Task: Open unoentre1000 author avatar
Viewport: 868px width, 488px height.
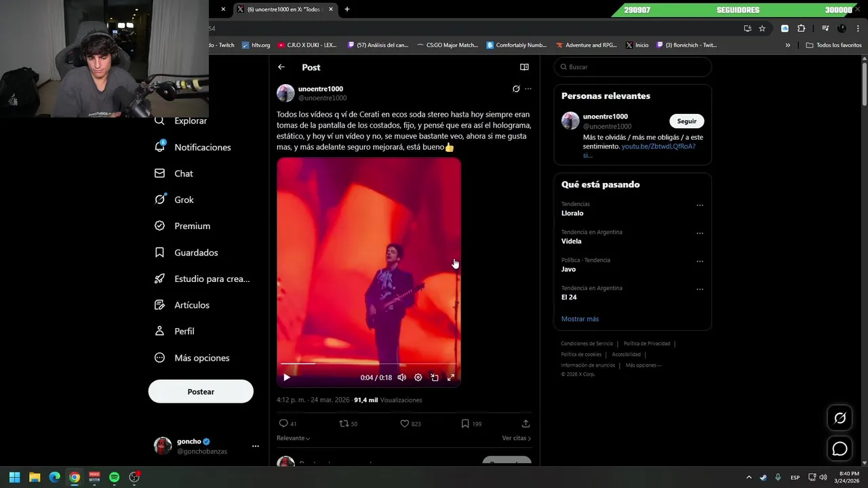Action: (285, 94)
